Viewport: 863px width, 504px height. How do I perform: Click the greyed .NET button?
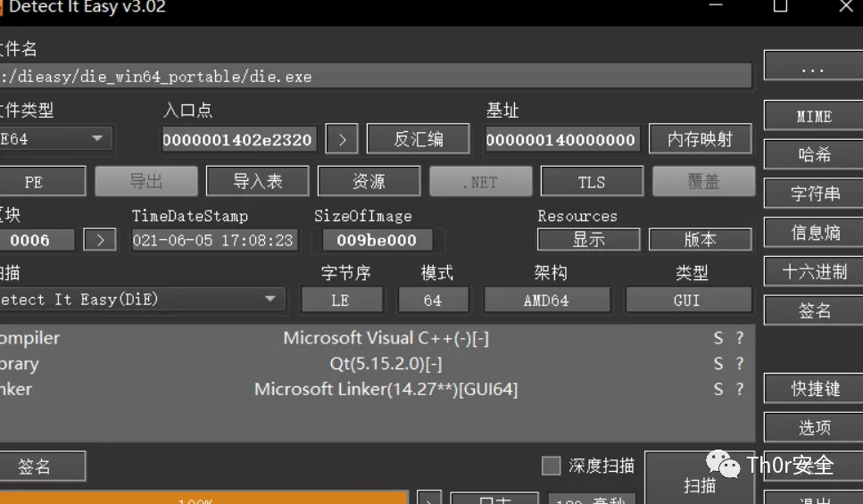480,181
